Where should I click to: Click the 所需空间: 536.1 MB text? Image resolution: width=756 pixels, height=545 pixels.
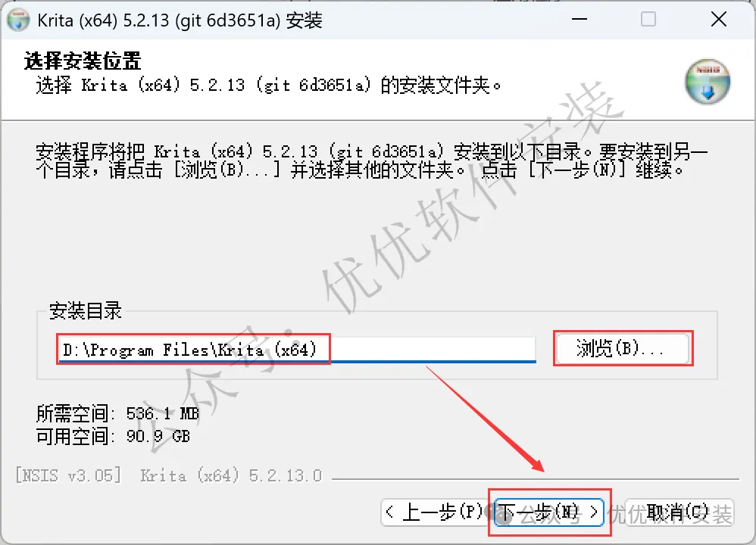(x=117, y=413)
